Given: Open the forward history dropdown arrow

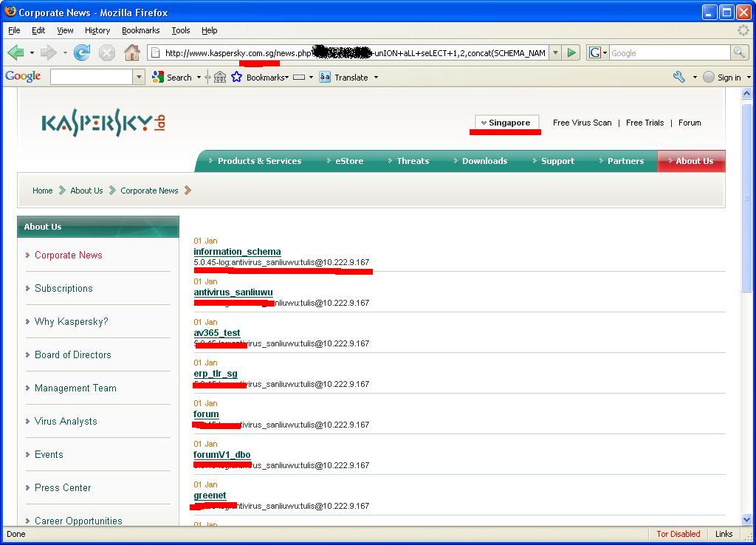Looking at the screenshot, I should pyautogui.click(x=65, y=52).
